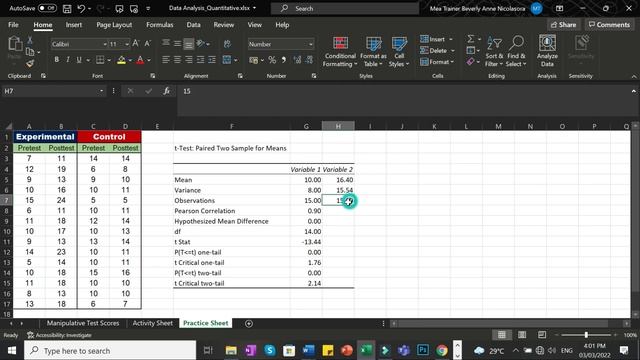
Task: Click Increase Decimal icon
Action: point(297,60)
